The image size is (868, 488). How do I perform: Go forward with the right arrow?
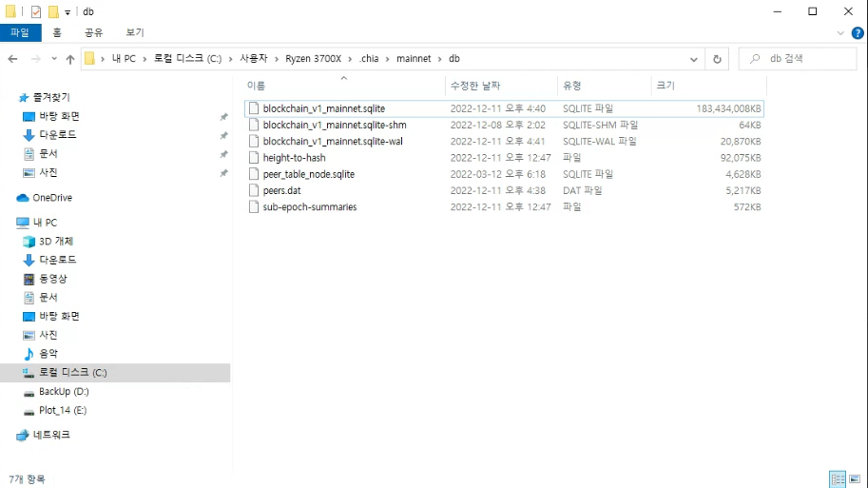[35, 59]
